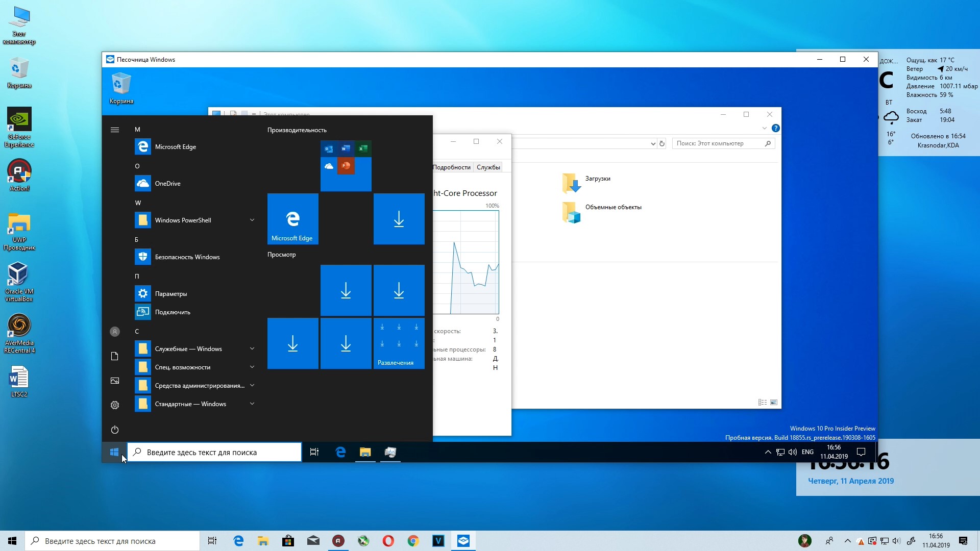Open Объемные объекты folder in Explorer

coord(601,211)
